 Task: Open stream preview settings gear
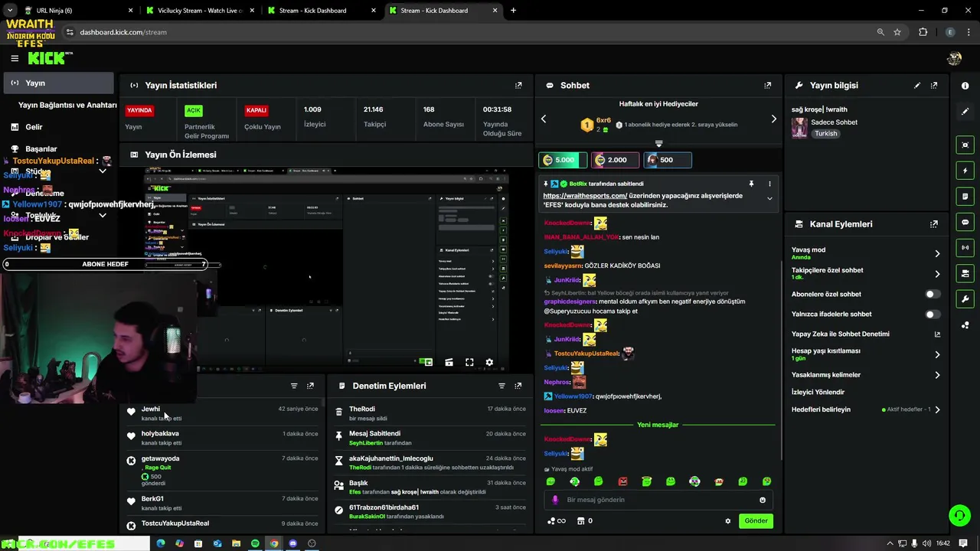[x=489, y=363]
